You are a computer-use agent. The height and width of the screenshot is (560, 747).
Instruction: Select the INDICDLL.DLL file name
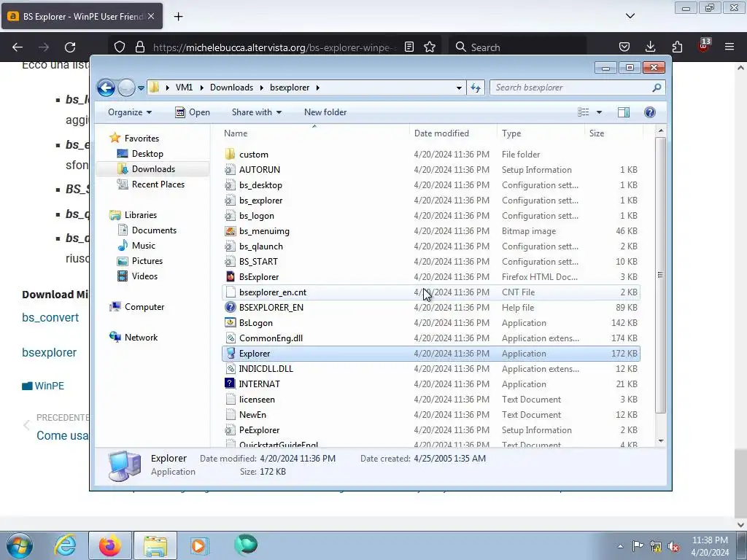[x=266, y=368]
